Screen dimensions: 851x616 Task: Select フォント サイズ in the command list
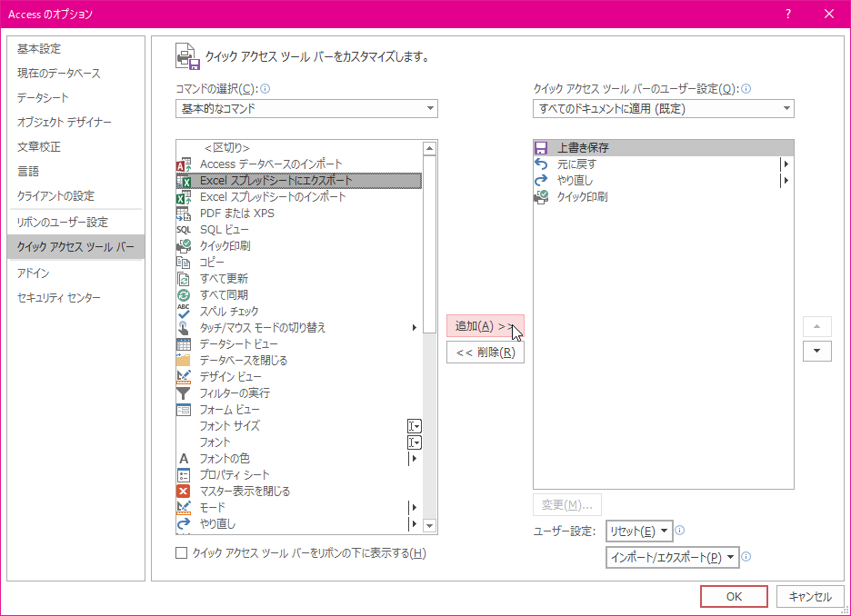coord(299,426)
